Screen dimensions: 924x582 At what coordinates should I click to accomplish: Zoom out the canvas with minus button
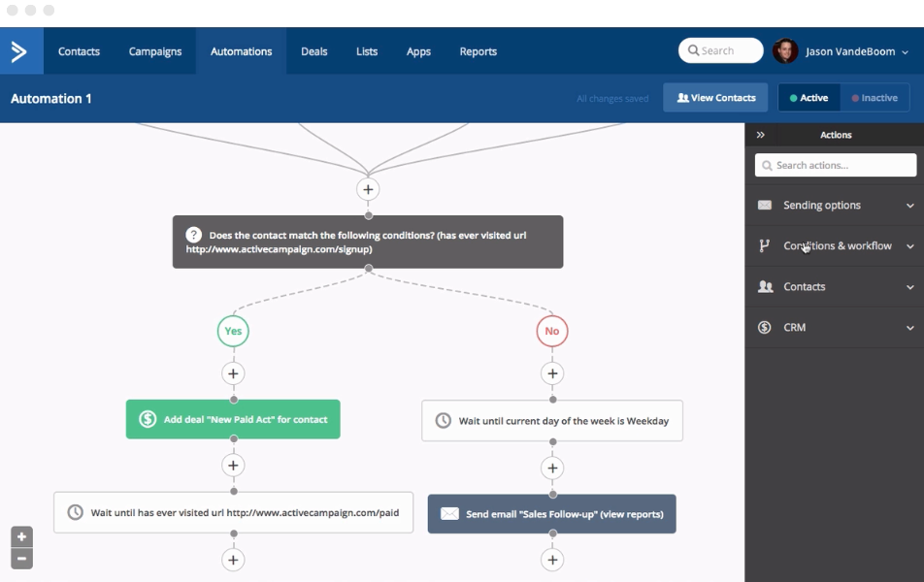click(x=21, y=559)
